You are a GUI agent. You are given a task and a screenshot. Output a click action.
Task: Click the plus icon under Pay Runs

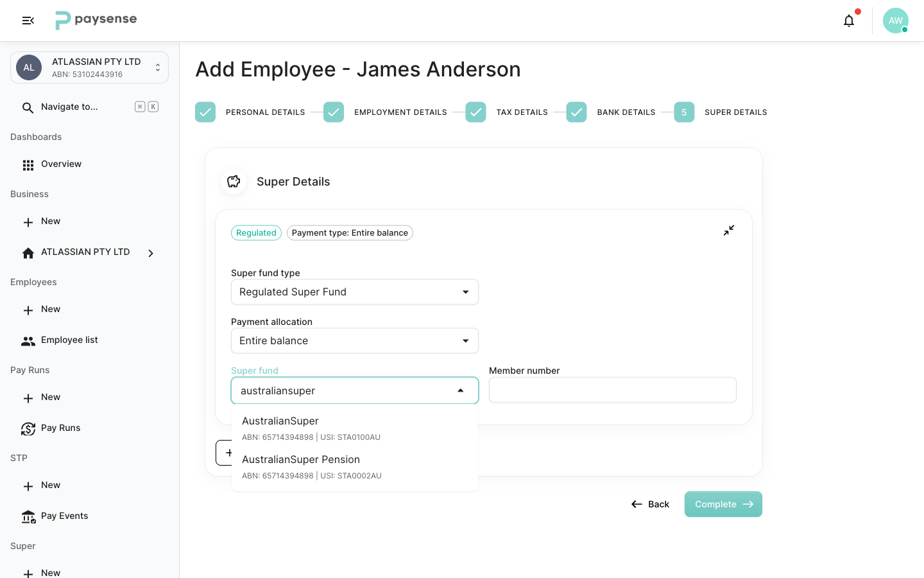tap(28, 398)
